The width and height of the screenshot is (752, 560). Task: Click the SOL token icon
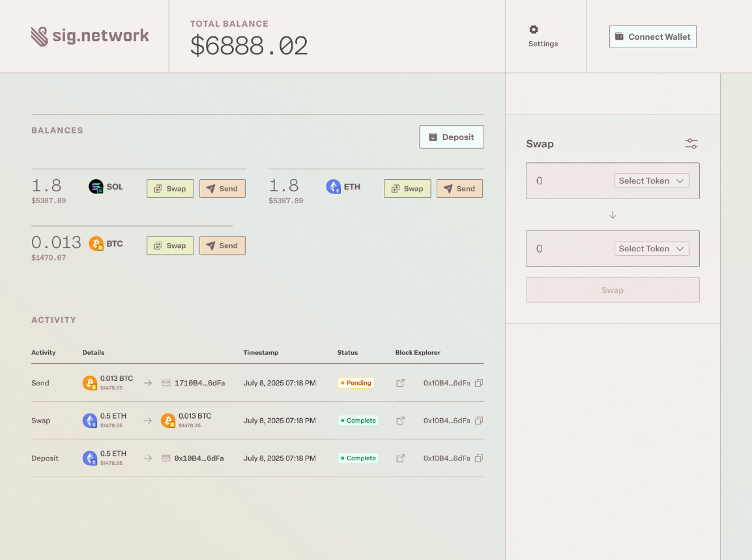[x=96, y=186]
